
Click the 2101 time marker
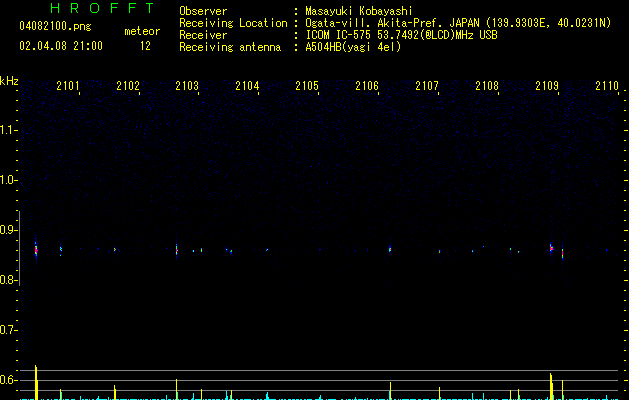tap(68, 86)
